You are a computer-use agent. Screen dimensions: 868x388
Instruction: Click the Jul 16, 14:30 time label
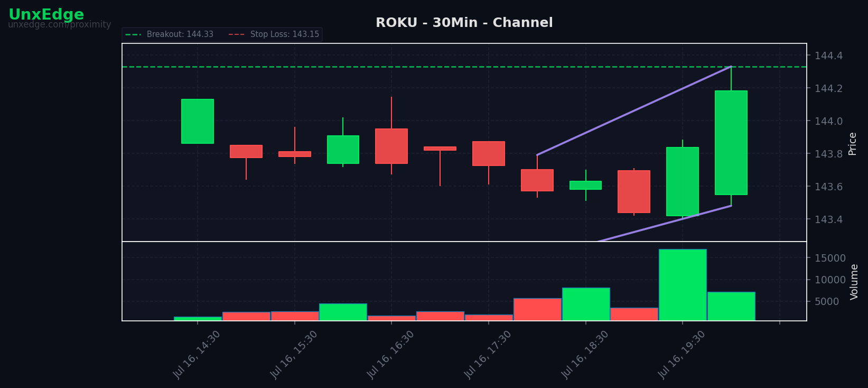pos(197,354)
